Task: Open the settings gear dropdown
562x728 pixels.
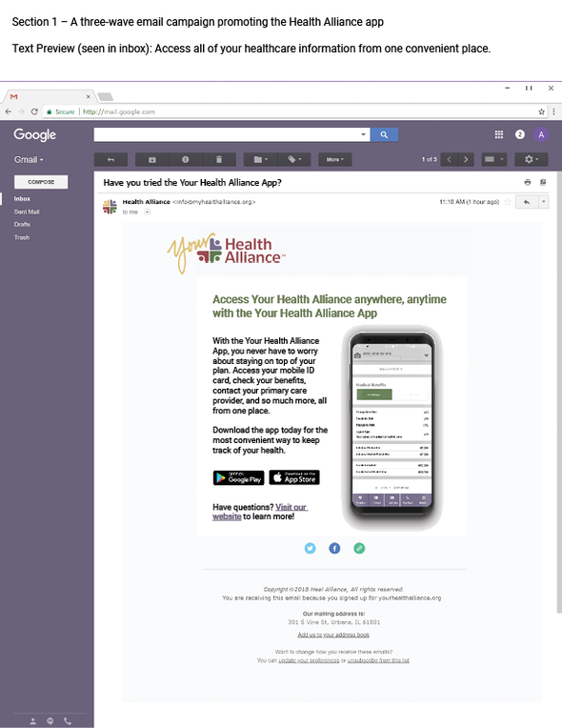Action: click(532, 159)
